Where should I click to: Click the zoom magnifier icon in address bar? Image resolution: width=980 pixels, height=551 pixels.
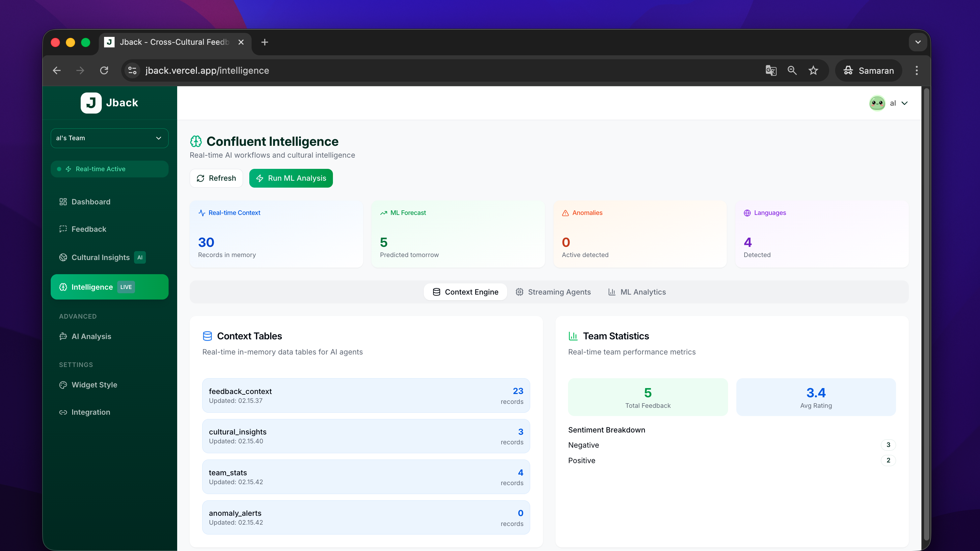[x=792, y=70]
